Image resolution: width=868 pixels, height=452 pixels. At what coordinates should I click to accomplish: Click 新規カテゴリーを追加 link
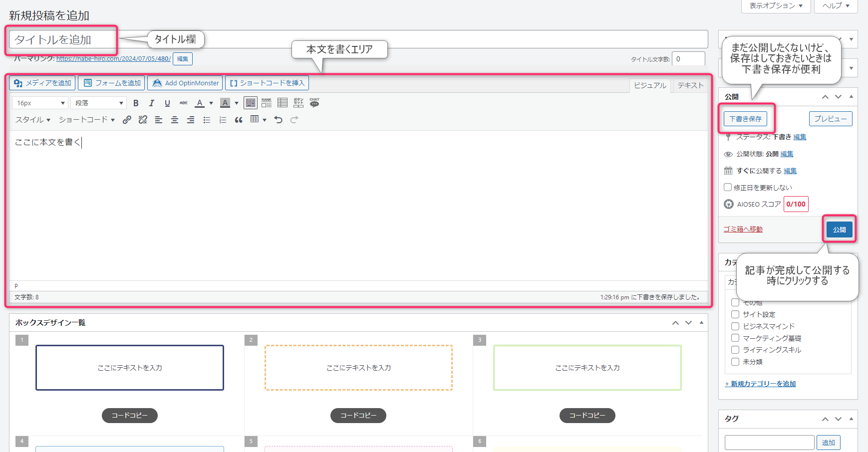pyautogui.click(x=760, y=384)
